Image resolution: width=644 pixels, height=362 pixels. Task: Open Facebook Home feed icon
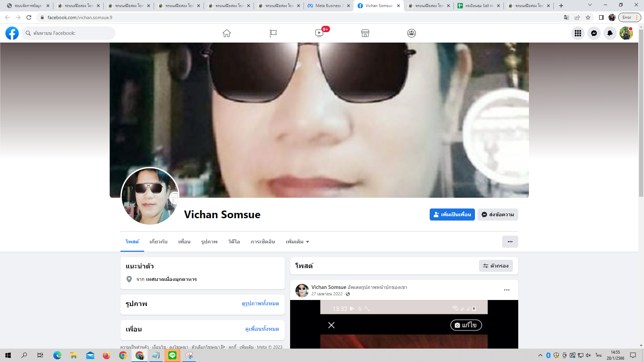[227, 33]
